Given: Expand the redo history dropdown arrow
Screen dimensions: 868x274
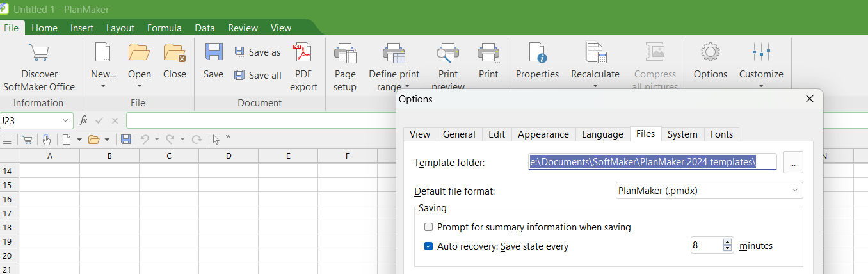Looking at the screenshot, I should point(182,140).
